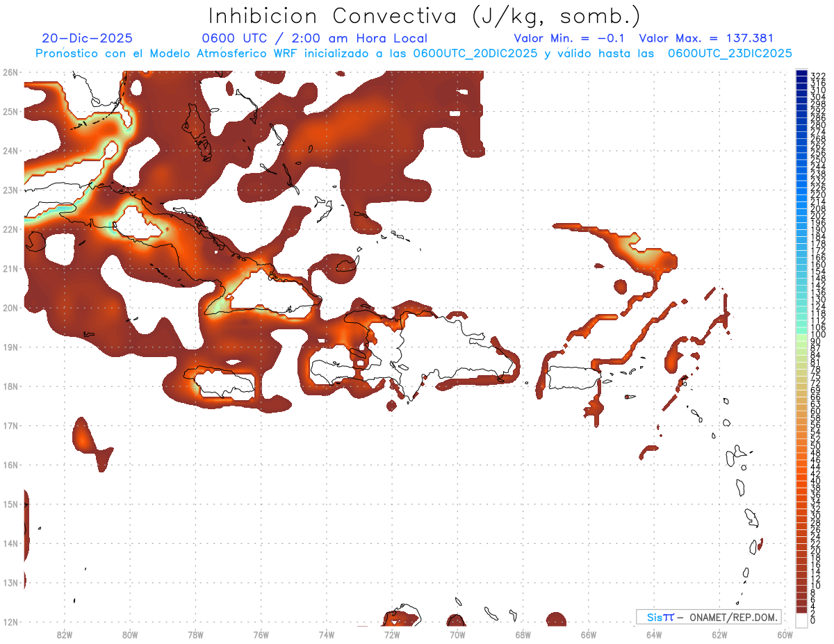Click the 12N latitude label

point(10,622)
